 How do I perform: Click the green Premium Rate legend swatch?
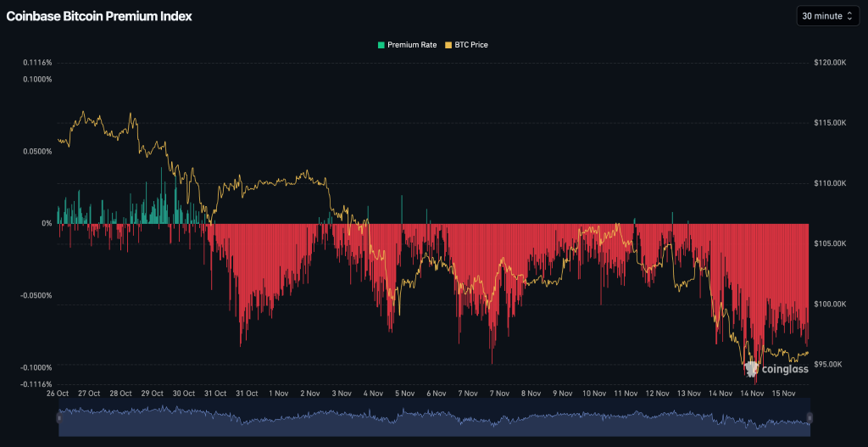click(x=381, y=45)
